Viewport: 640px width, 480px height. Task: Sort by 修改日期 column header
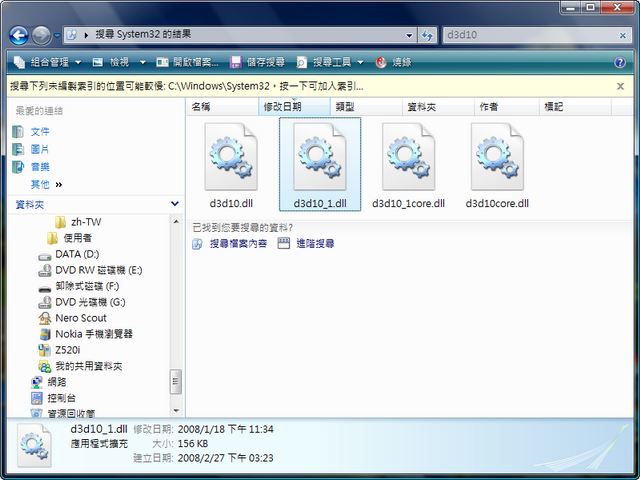pos(294,107)
